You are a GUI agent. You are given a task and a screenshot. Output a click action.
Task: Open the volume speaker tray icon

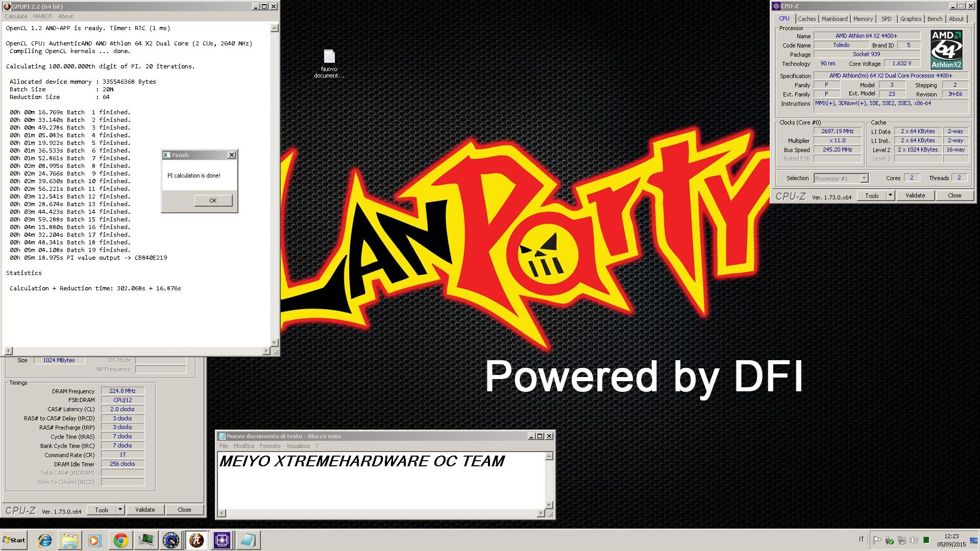coord(914,540)
